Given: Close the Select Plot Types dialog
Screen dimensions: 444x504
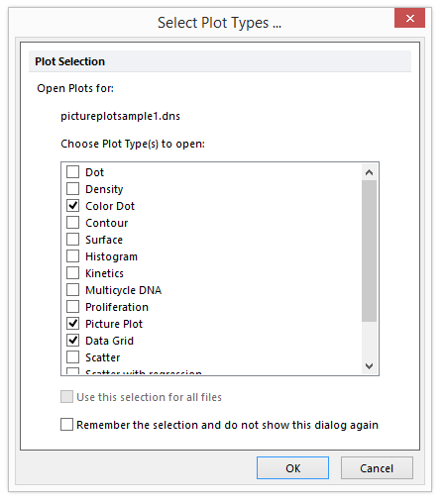Looking at the screenshot, I should [409, 18].
